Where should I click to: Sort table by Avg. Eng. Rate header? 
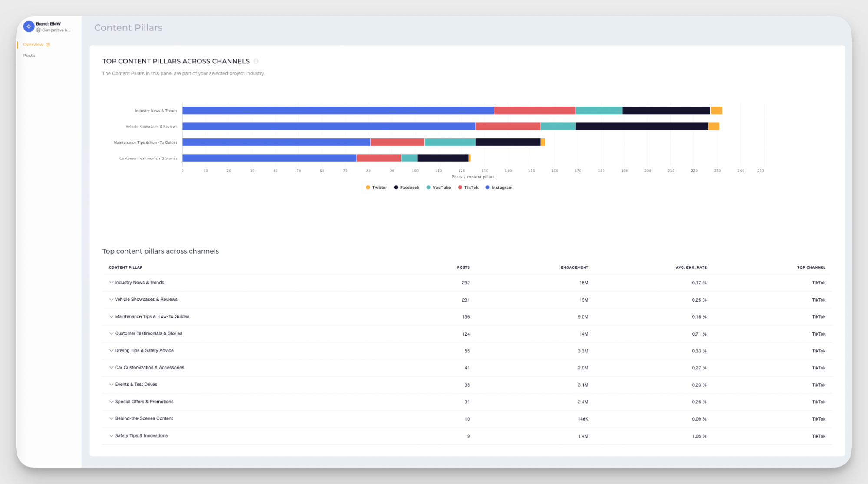point(691,267)
